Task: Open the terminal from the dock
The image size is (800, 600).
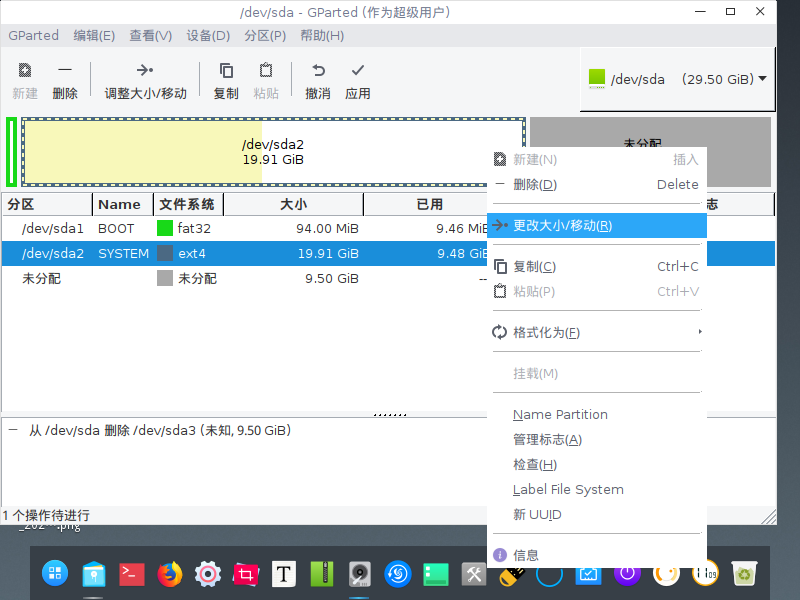Action: coord(132,574)
